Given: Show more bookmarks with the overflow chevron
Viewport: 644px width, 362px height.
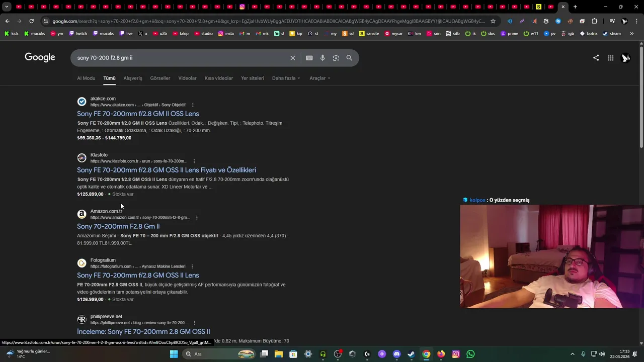Looking at the screenshot, I should coord(632,34).
